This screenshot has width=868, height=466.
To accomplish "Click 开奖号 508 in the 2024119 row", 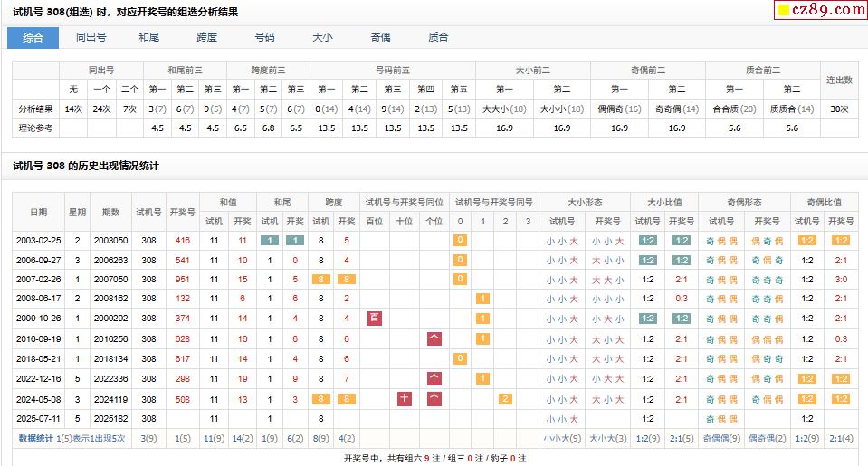I will point(183,399).
